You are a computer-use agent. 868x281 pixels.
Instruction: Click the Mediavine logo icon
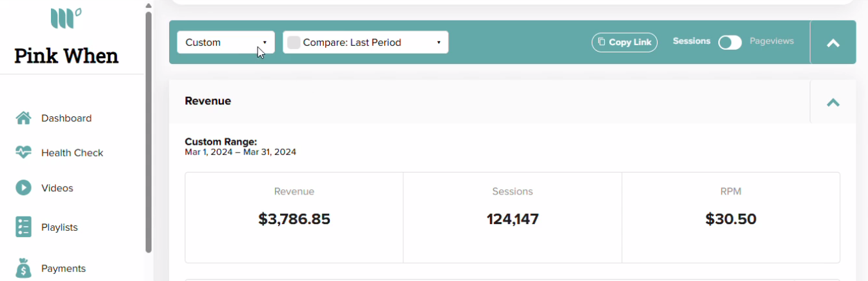66,18
